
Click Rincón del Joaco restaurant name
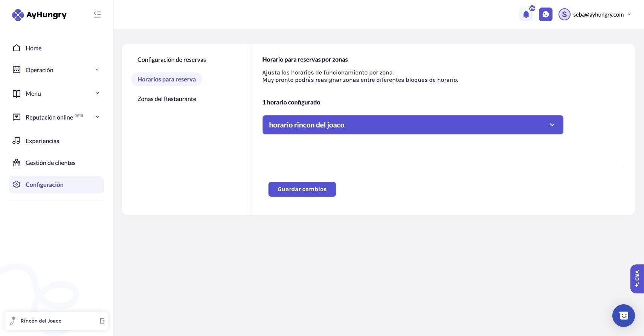click(41, 321)
